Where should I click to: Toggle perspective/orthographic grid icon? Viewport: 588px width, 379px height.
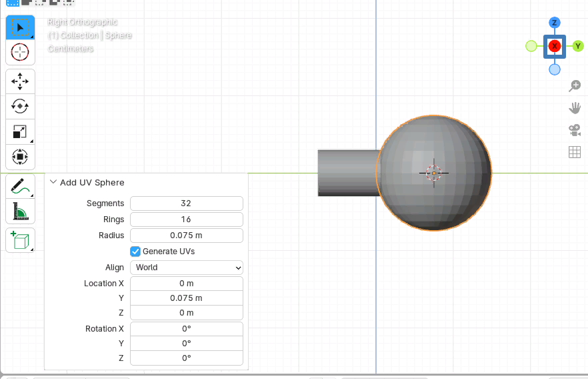(575, 152)
